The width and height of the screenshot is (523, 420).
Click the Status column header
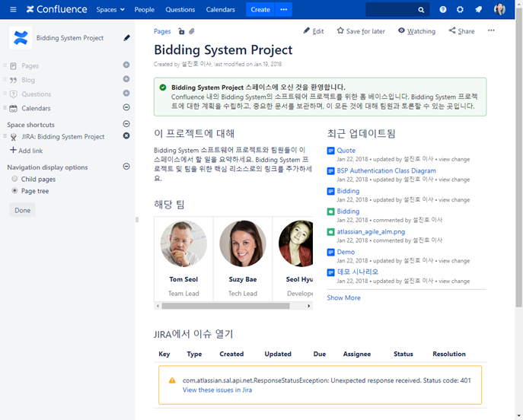coord(403,354)
